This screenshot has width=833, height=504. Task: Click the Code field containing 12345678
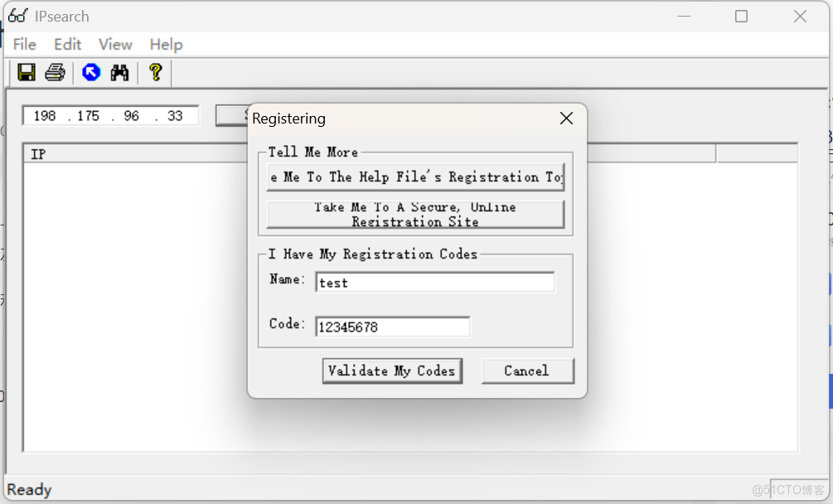click(391, 326)
